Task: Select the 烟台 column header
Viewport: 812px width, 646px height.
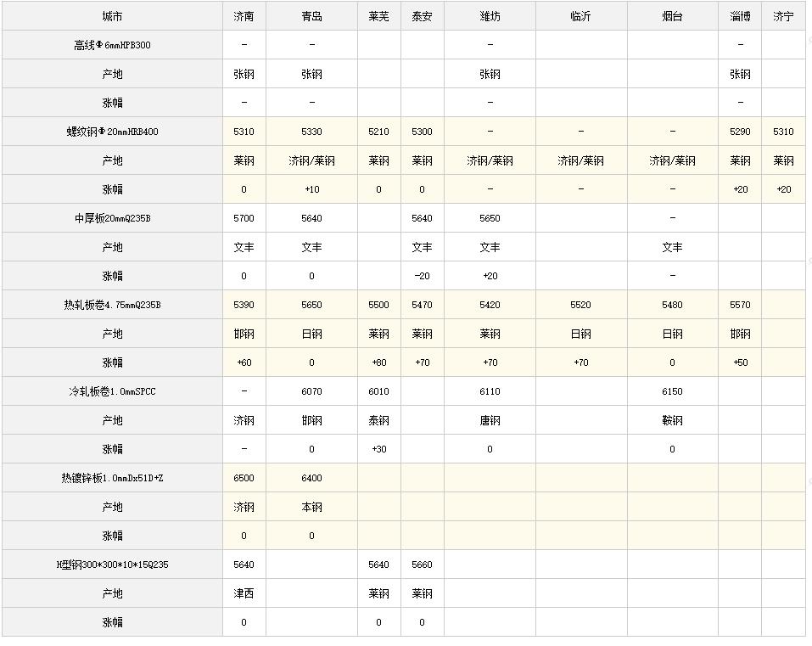Action: pos(672,17)
